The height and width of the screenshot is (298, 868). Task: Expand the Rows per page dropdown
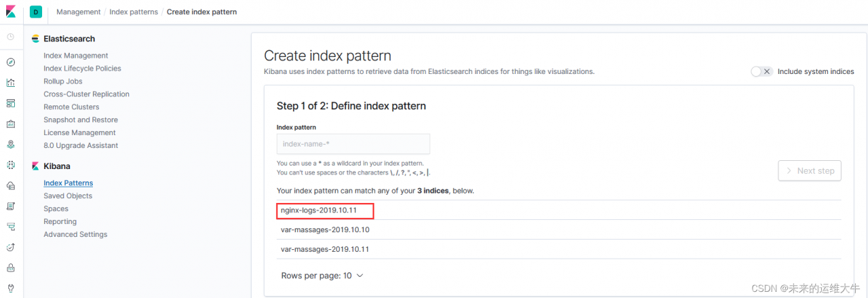322,276
